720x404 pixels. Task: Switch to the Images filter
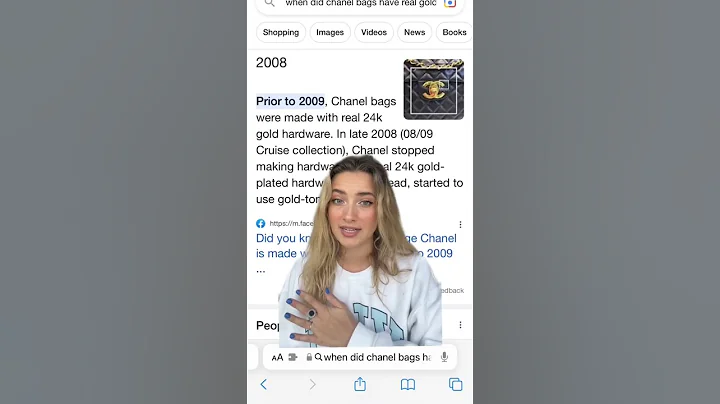(330, 33)
